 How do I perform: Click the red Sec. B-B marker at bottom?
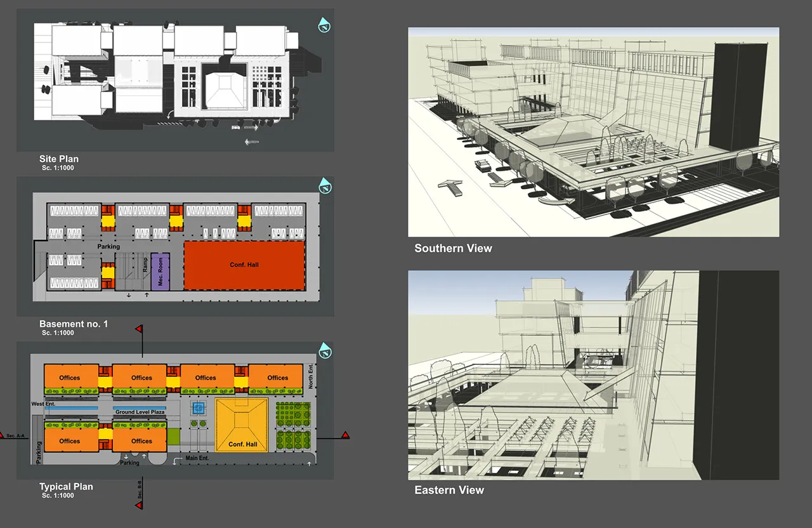(x=138, y=505)
